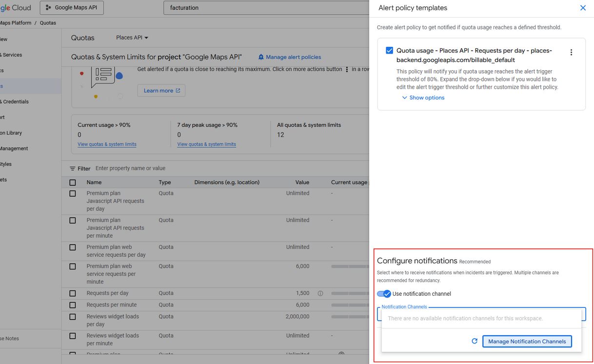Click the 2,000,000 value cell

[297, 317]
